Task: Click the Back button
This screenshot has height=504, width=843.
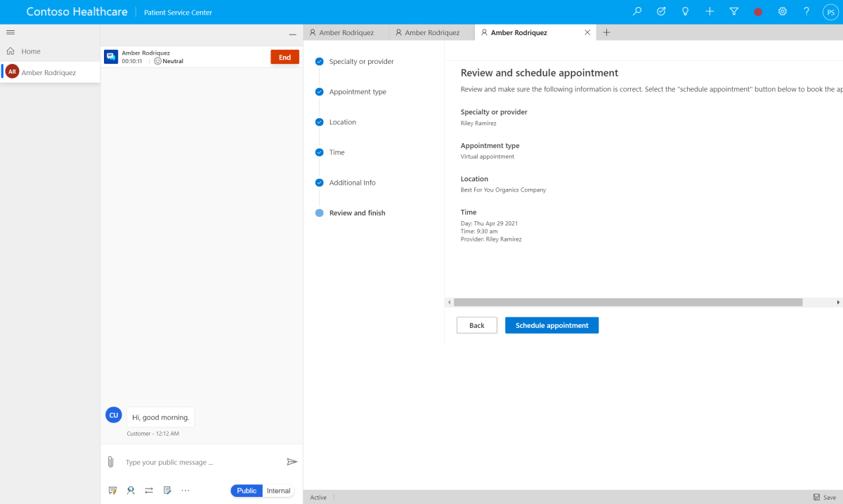Action: tap(477, 325)
